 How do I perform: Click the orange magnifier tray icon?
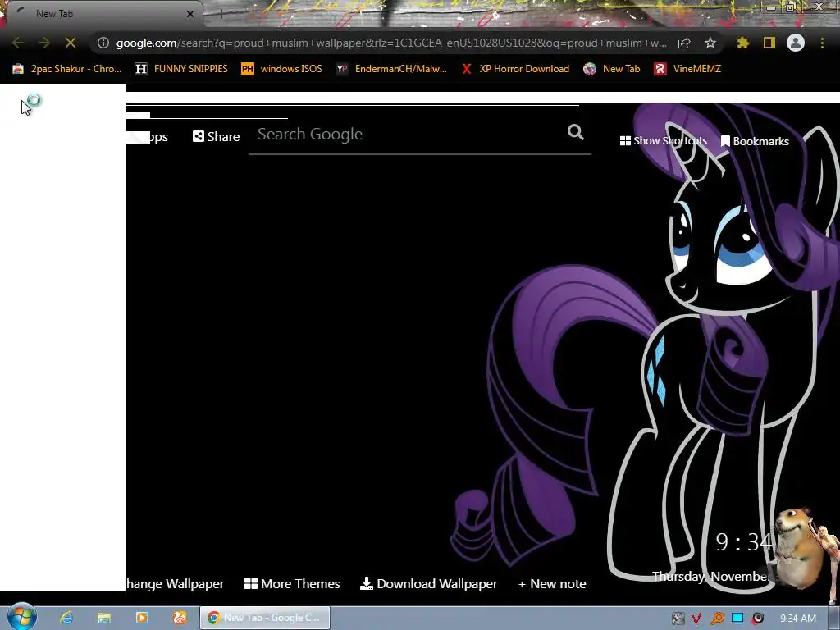pyautogui.click(x=717, y=619)
